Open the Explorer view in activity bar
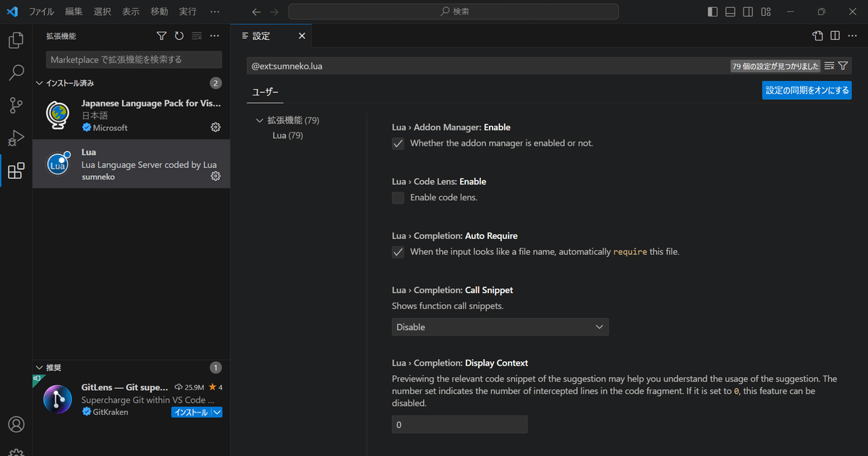Viewport: 868px width, 456px height. (16, 40)
